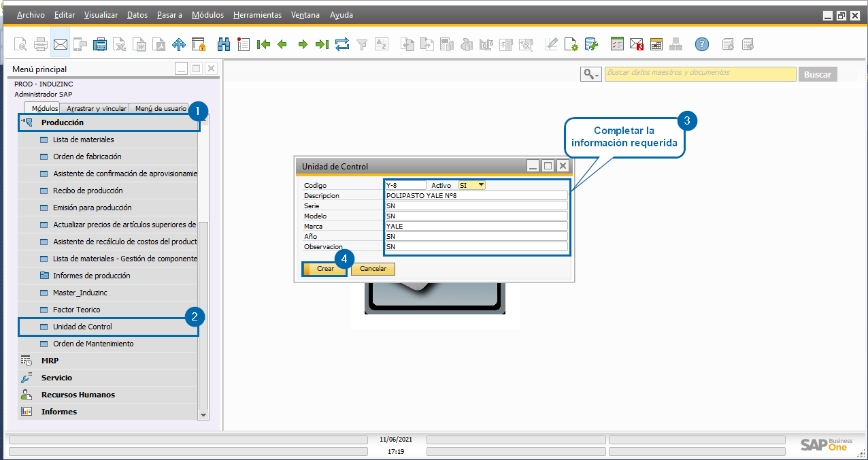Open the calendar icon in toolbar
Screen dimensions: 868x460
656,45
